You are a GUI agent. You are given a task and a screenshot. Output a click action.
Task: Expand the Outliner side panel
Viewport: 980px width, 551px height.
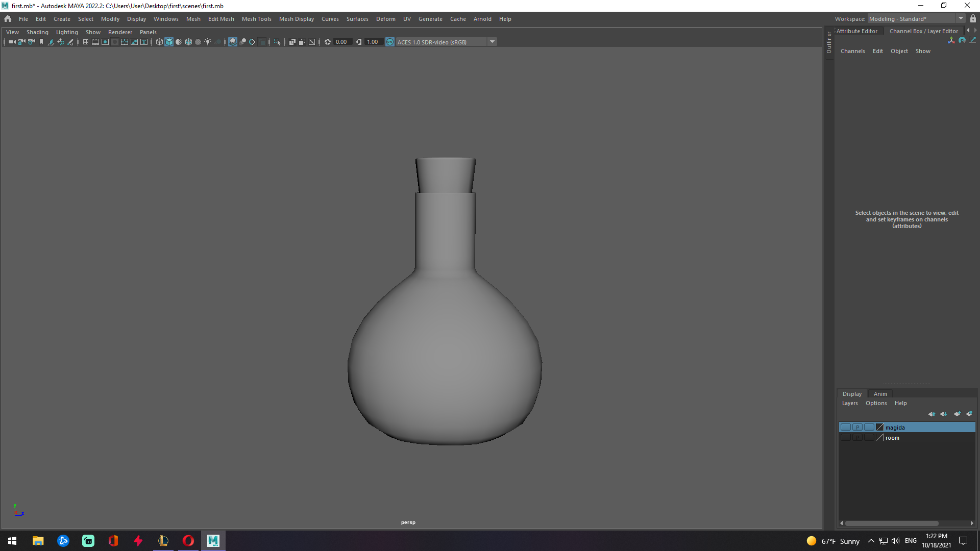tap(828, 43)
